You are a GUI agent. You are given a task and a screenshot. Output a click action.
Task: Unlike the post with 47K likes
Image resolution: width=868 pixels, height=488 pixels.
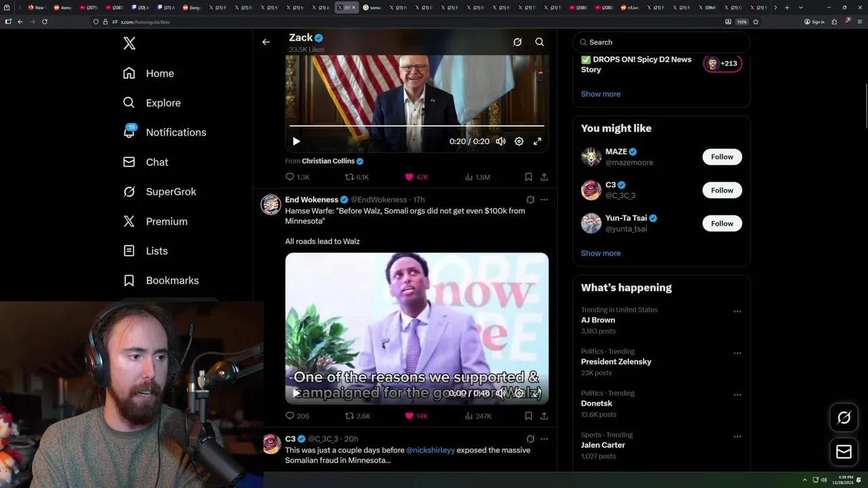(x=416, y=177)
